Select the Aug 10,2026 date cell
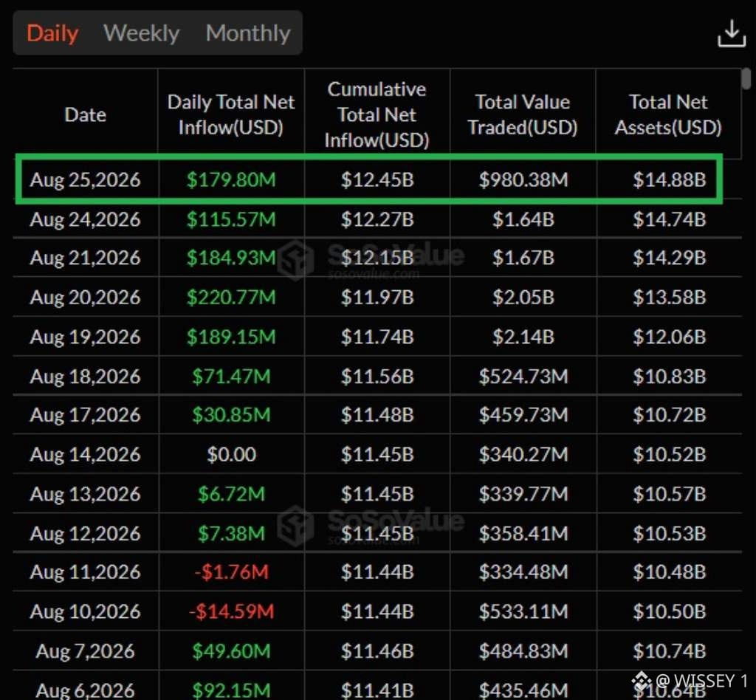This screenshot has width=756, height=700. pyautogui.click(x=86, y=612)
